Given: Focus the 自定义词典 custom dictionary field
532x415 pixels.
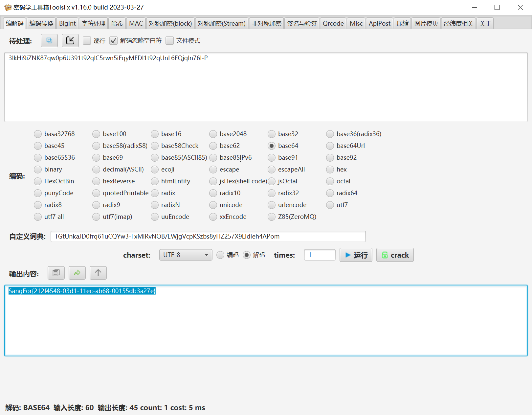Looking at the screenshot, I should (x=208, y=236).
